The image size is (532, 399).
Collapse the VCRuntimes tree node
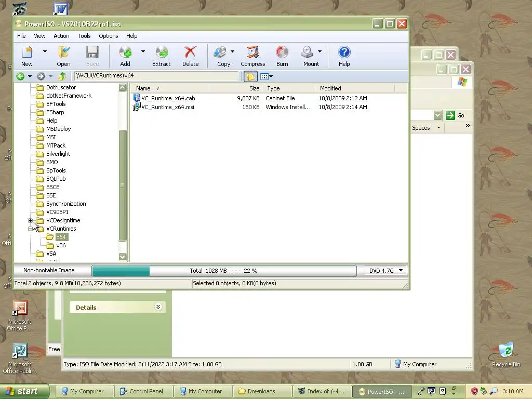click(31, 229)
